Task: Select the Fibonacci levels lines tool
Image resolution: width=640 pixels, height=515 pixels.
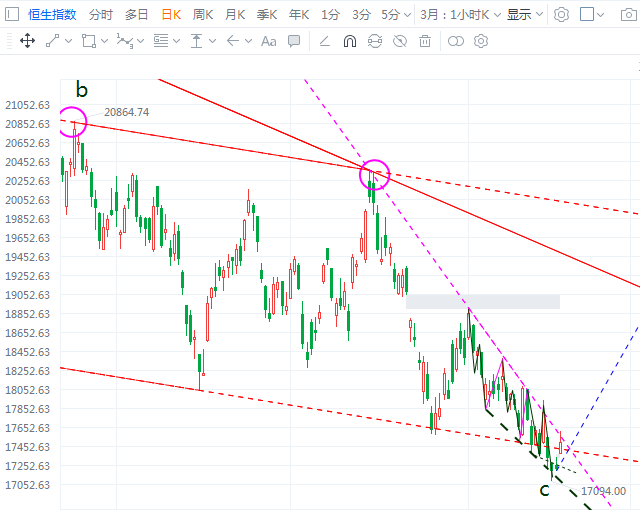Action: point(161,41)
